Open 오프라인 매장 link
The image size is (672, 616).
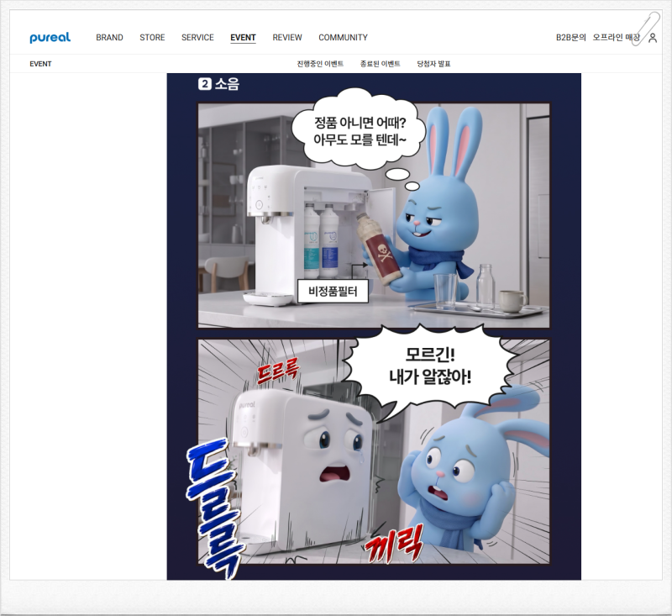[x=616, y=38]
